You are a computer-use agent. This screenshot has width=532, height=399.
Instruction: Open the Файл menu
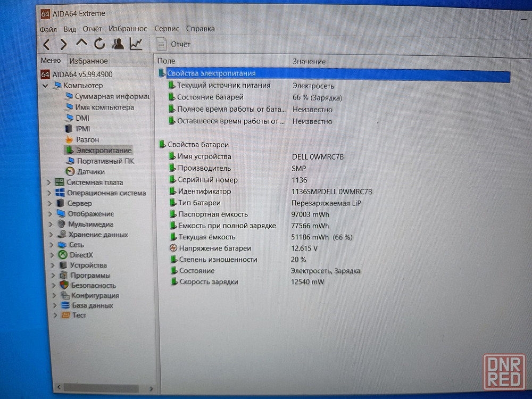click(x=48, y=29)
